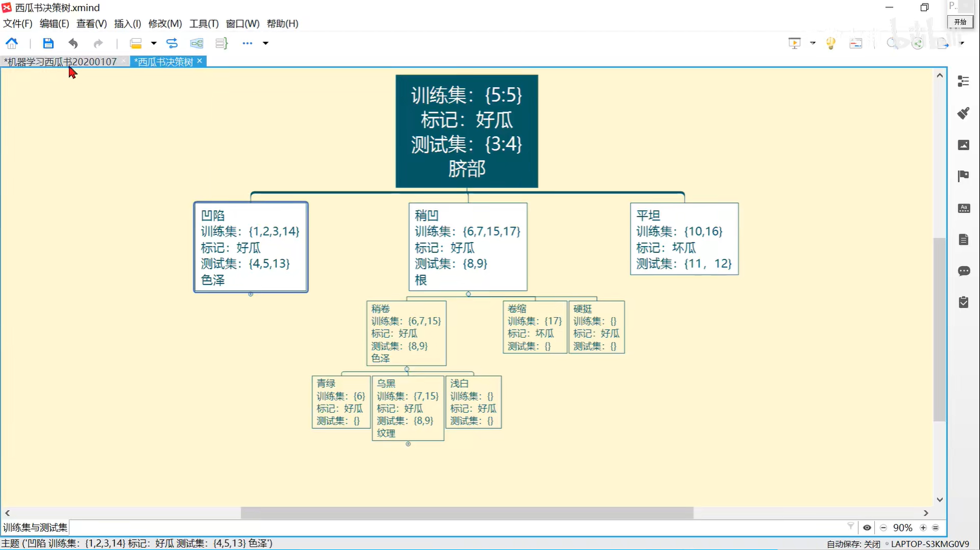
Task: Open the 插入(I) menu
Action: tap(128, 24)
